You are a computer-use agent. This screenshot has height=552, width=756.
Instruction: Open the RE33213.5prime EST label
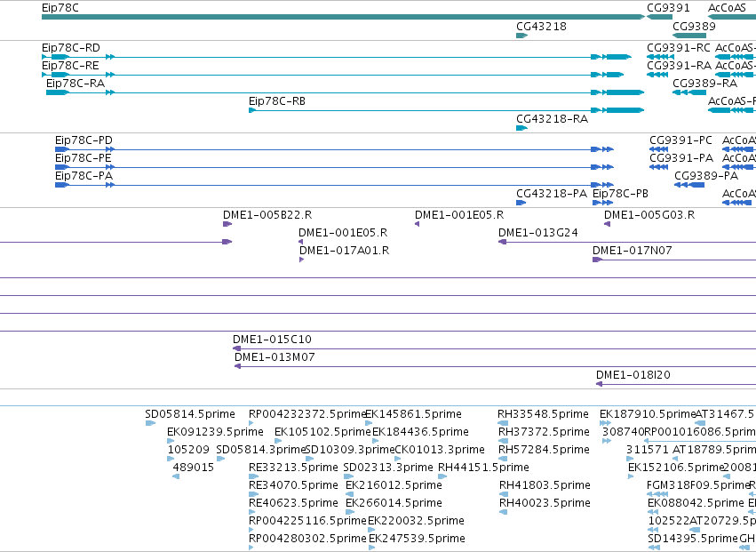pos(294,468)
